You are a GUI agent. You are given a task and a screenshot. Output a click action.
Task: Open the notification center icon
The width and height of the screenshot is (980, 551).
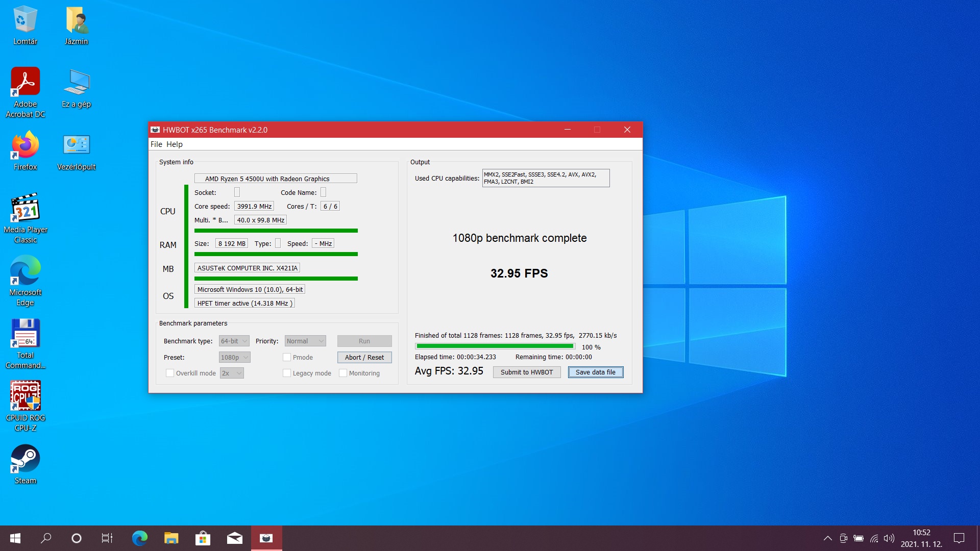click(x=959, y=538)
